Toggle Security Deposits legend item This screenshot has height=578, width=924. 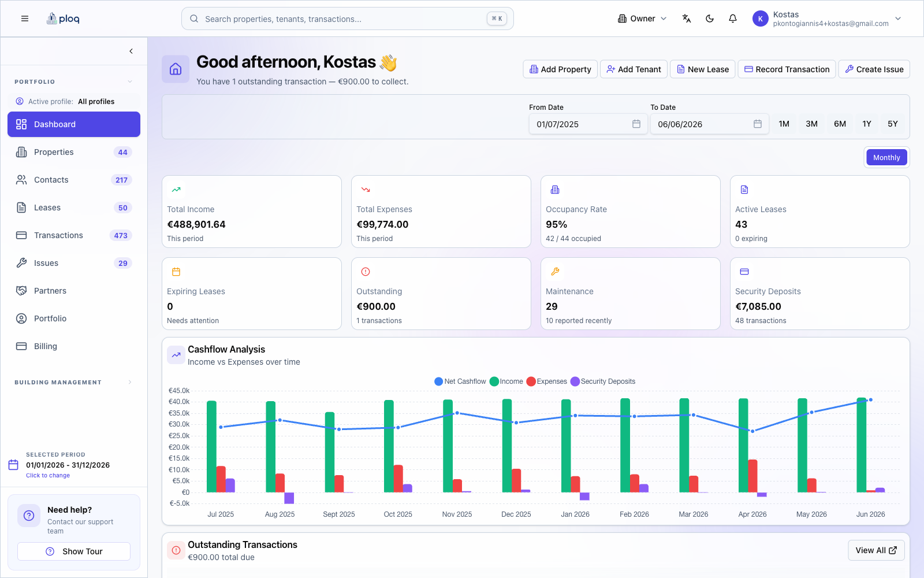tap(603, 381)
